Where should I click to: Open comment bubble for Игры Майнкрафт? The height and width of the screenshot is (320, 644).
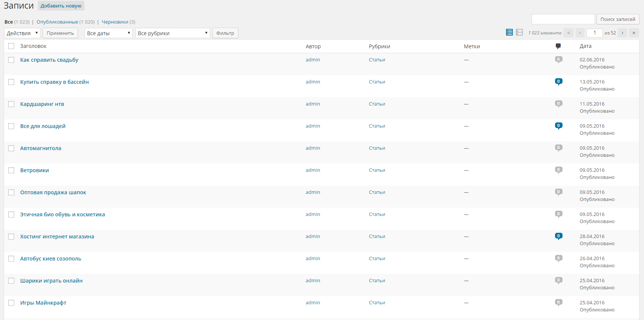(x=558, y=302)
